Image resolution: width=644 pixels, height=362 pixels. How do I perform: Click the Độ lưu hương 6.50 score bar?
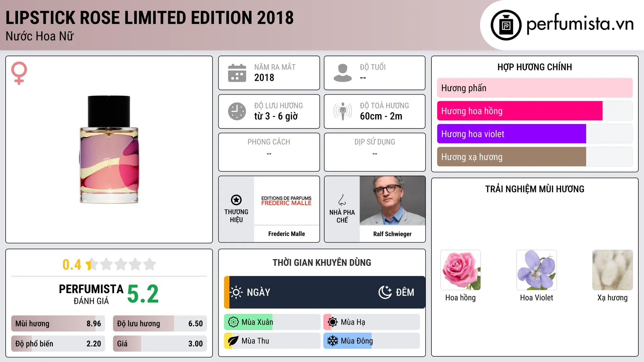click(x=160, y=324)
